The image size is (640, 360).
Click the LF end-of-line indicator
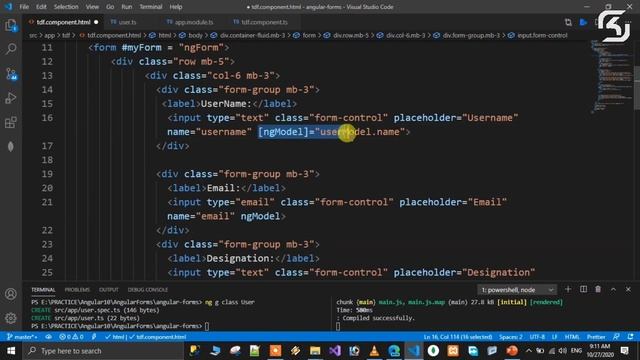click(555, 337)
